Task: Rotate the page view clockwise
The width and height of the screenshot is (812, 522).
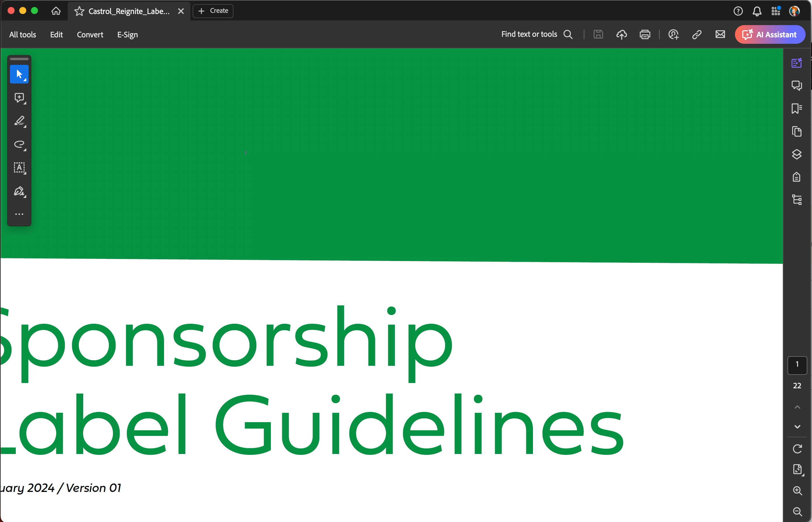Action: (x=797, y=449)
